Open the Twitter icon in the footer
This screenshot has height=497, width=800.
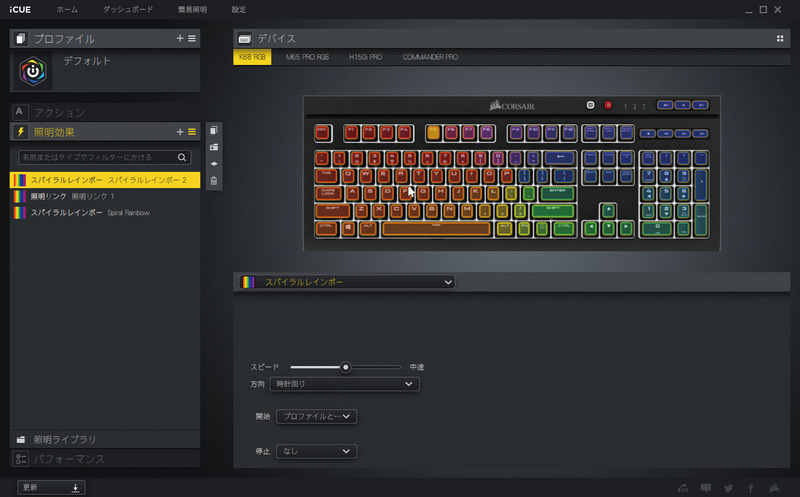coord(729,488)
